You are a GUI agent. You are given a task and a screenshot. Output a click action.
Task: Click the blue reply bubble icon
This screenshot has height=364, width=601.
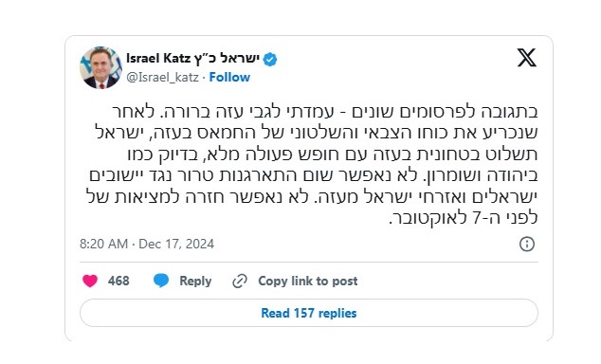(x=161, y=281)
